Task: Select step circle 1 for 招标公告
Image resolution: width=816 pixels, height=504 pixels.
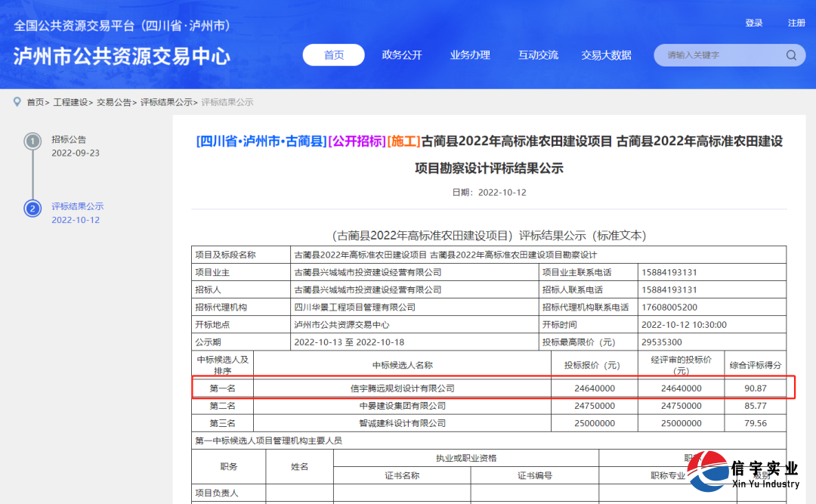Action: click(x=31, y=139)
